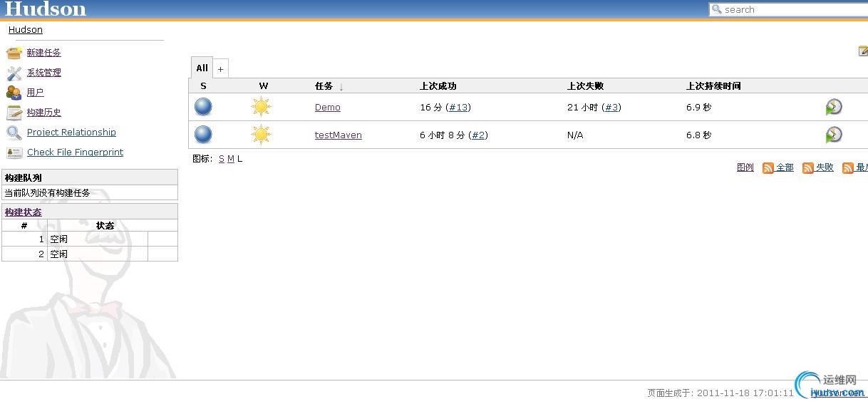The image size is (868, 404).
Task: Click the 构建历史 notepad icon
Action: 14,113
